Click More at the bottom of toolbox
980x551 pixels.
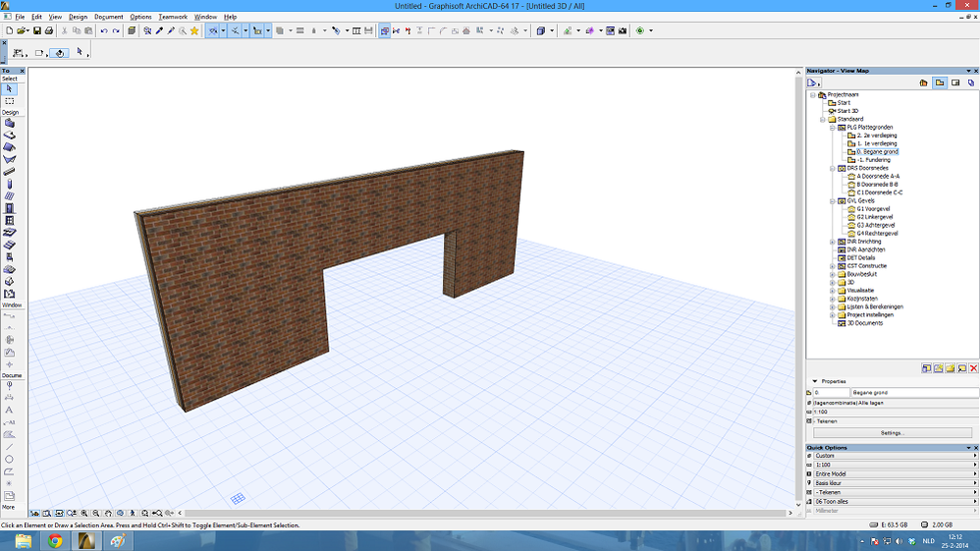9,507
